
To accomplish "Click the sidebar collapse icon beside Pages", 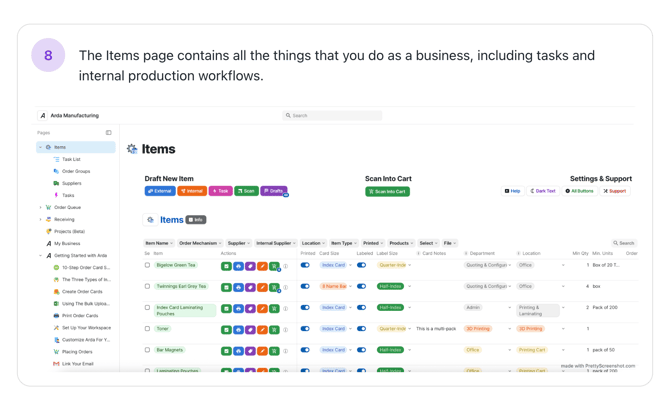I will click(109, 132).
